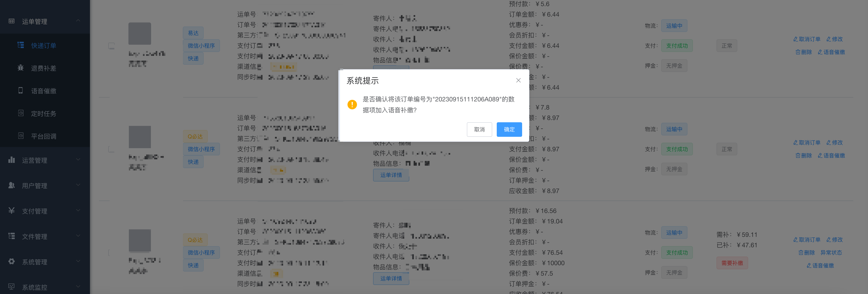Click the 运营管理 bar chart icon
The image size is (868, 294).
pos(12,160)
